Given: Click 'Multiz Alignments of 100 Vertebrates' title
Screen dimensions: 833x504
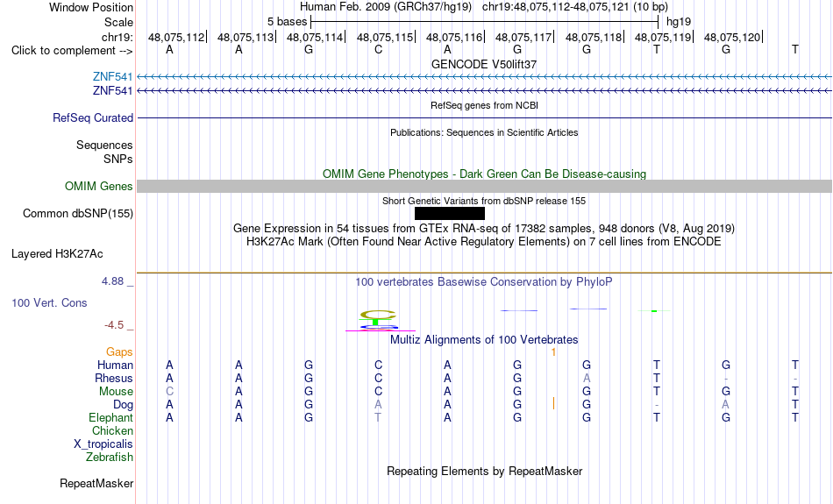Looking at the screenshot, I should coord(484,339).
